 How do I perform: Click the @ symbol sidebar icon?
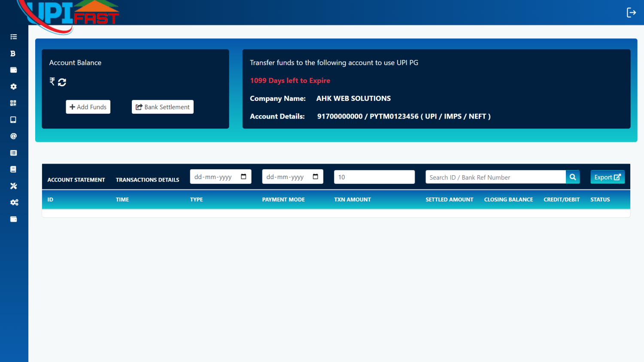pos(13,136)
